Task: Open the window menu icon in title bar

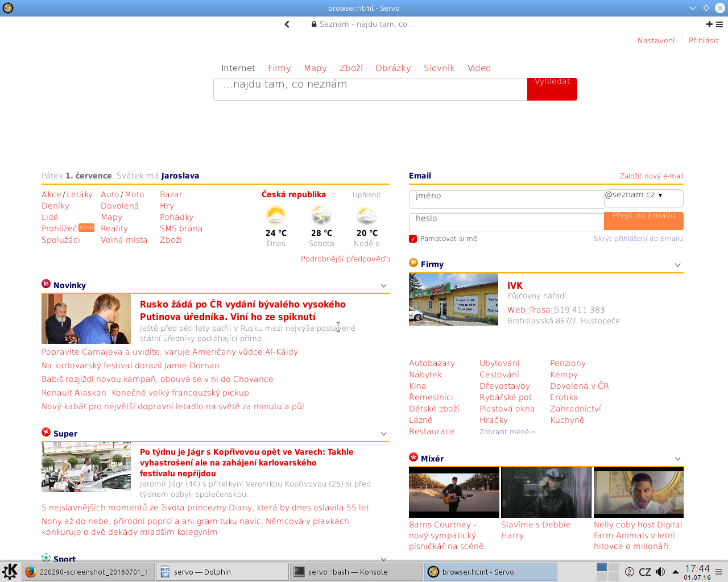Action: point(9,8)
